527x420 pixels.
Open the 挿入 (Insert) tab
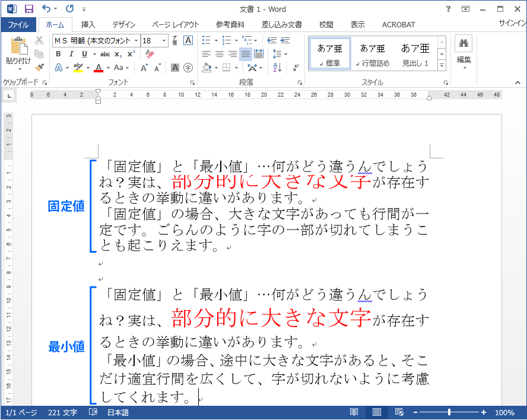click(x=88, y=24)
